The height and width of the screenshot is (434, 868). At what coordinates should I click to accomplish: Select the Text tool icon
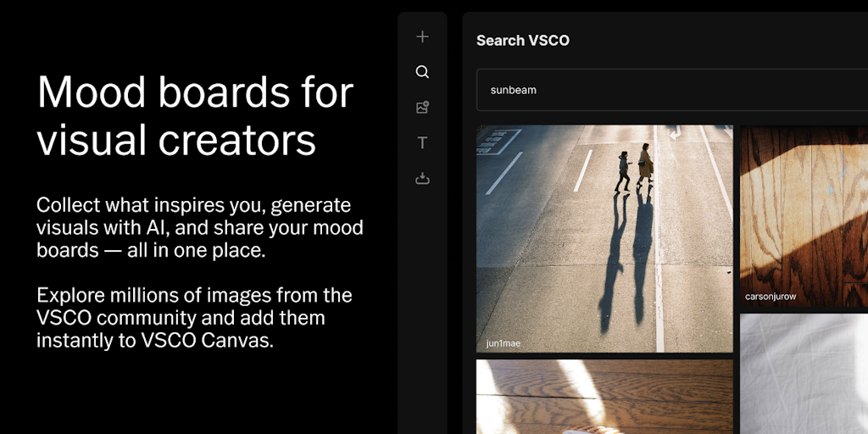tap(422, 143)
